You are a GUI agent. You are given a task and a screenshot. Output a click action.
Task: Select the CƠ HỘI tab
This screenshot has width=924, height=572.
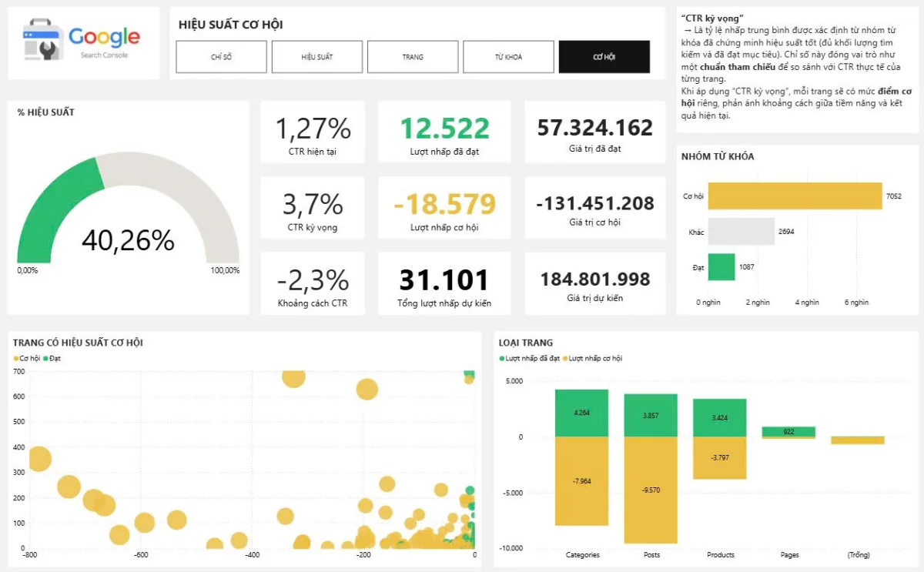[x=604, y=57]
